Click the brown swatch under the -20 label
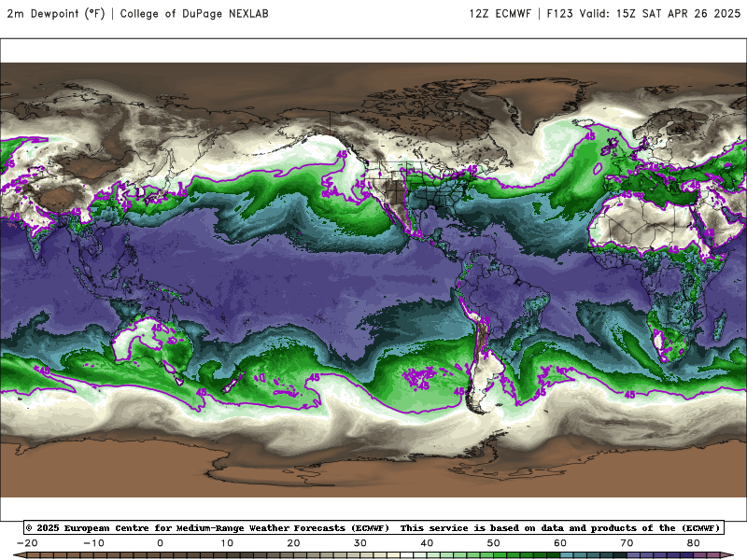747x560 pixels. pyautogui.click(x=34, y=556)
